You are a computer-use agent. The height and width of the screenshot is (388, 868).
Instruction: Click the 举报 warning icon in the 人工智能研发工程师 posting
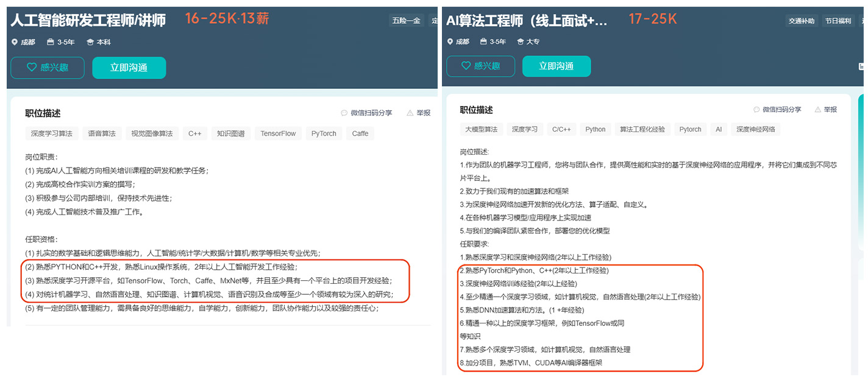pyautogui.click(x=410, y=113)
